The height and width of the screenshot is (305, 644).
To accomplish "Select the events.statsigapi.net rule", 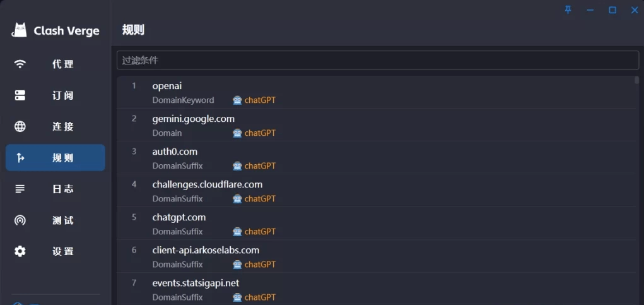I will pyautogui.click(x=196, y=284).
